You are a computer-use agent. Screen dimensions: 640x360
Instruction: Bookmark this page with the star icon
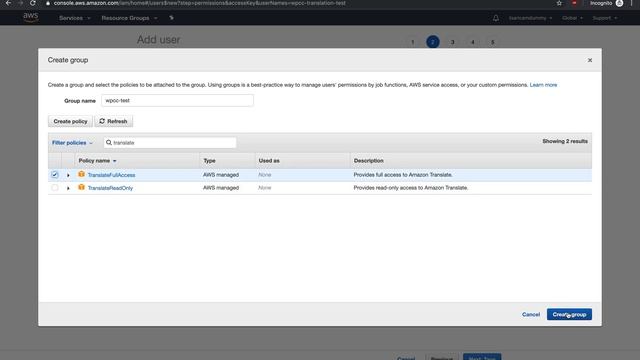click(x=559, y=3)
